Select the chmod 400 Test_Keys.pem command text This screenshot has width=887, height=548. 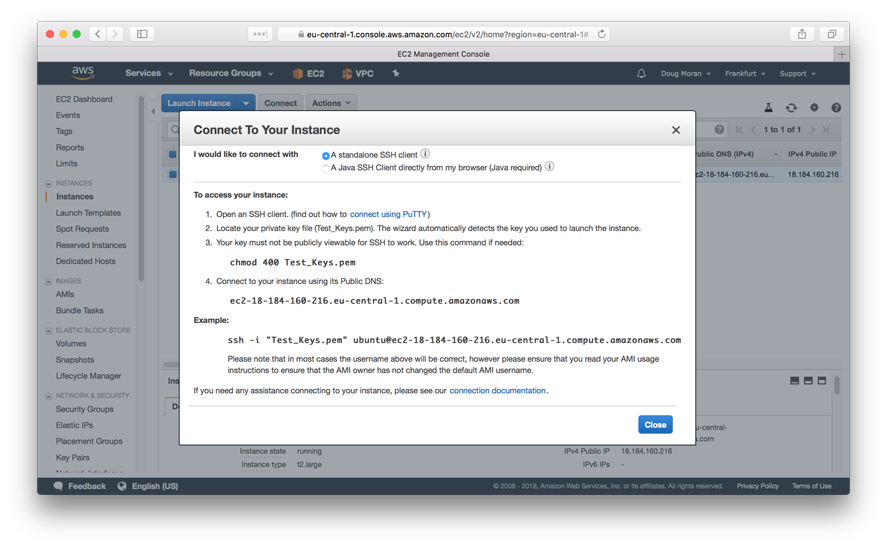(x=292, y=262)
